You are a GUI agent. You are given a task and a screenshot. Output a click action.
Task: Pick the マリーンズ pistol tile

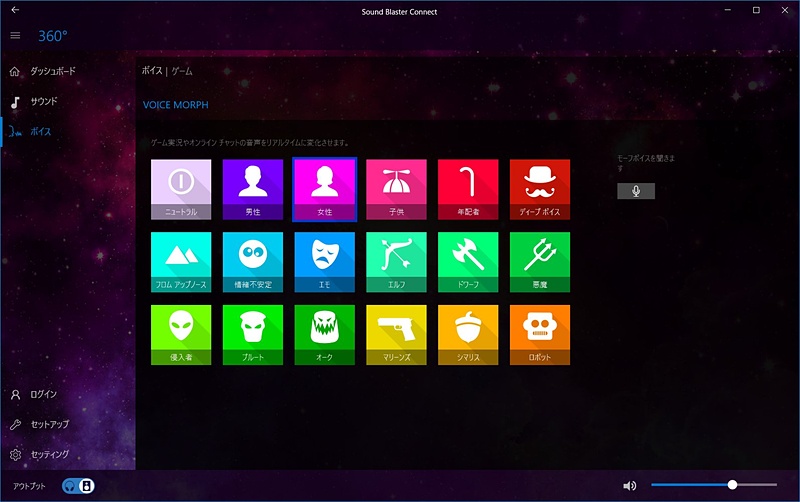pyautogui.click(x=396, y=335)
